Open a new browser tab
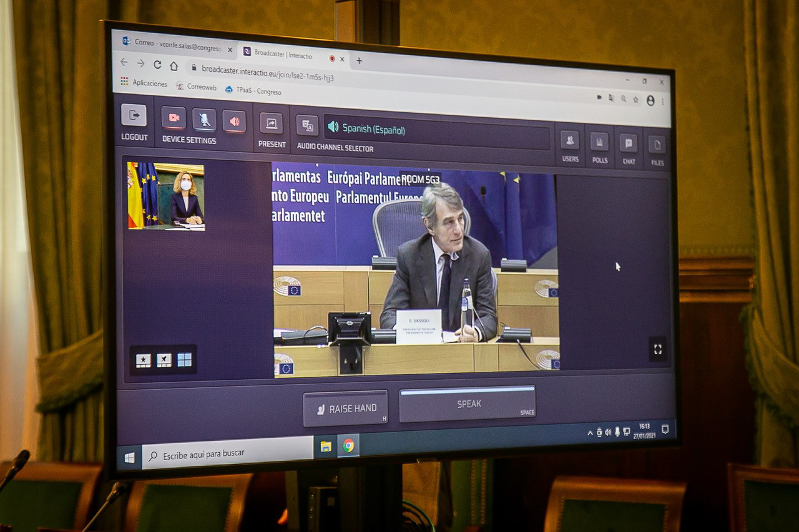The height and width of the screenshot is (532, 799). point(359,60)
